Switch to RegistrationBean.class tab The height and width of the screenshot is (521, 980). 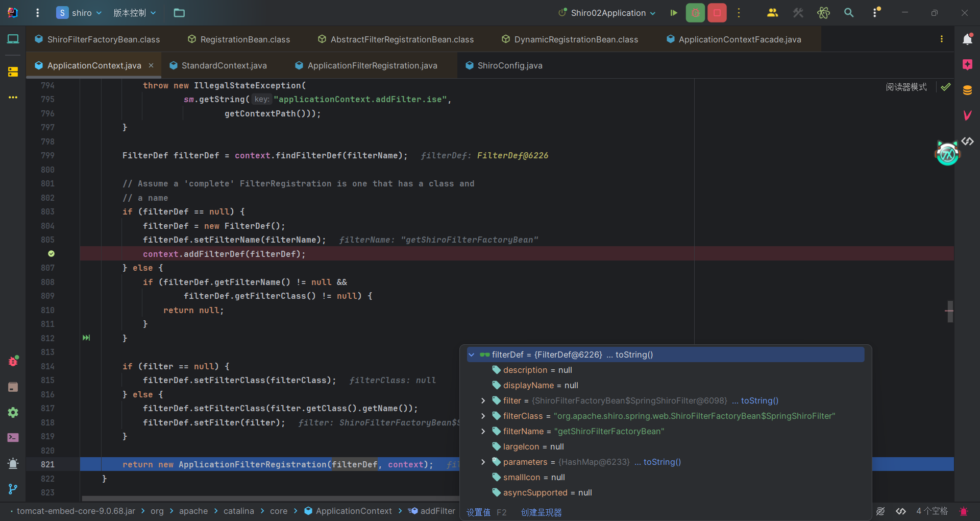click(239, 39)
